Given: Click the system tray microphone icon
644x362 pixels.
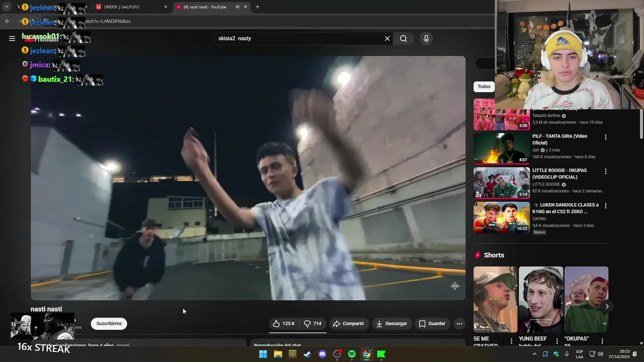Looking at the screenshot, I should (x=567, y=354).
